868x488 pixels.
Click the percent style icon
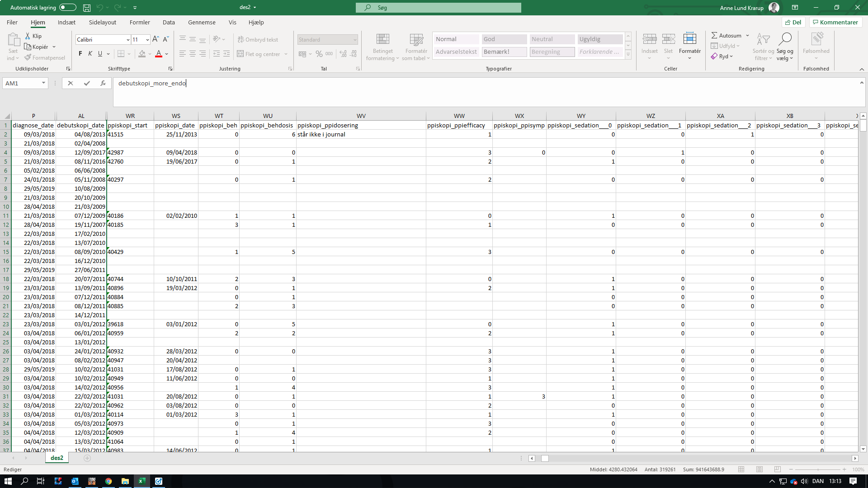(319, 54)
